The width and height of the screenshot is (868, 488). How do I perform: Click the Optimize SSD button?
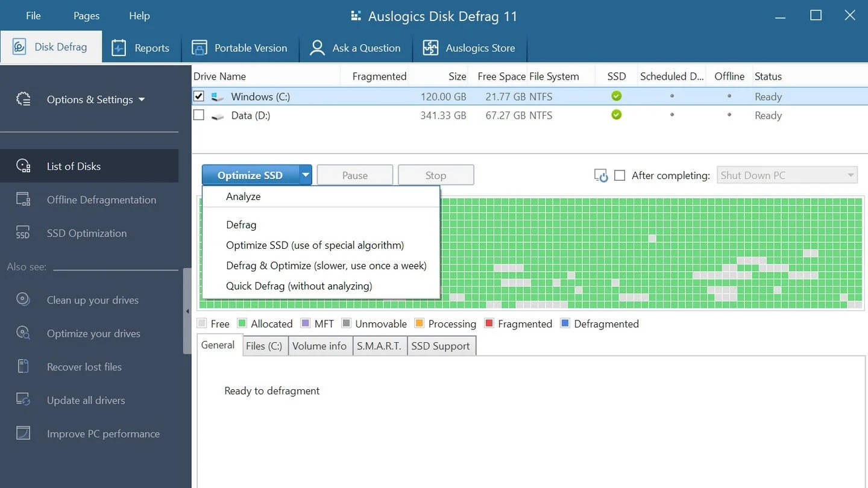pyautogui.click(x=250, y=175)
